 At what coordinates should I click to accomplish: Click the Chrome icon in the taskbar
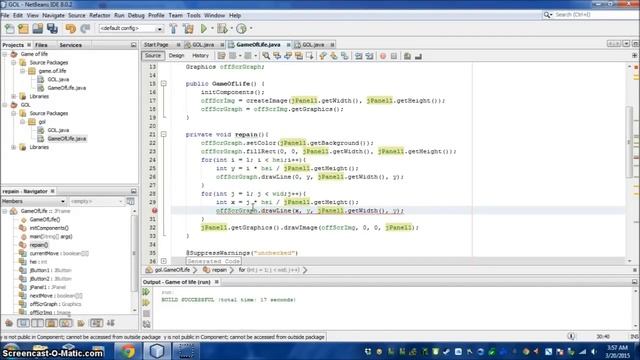(x=128, y=351)
